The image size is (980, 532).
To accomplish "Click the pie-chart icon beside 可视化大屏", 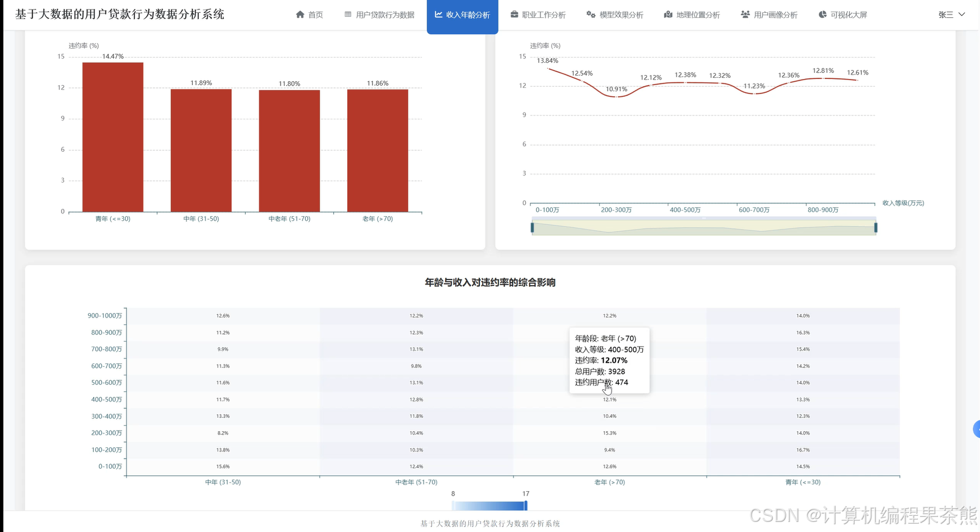I will (x=822, y=15).
